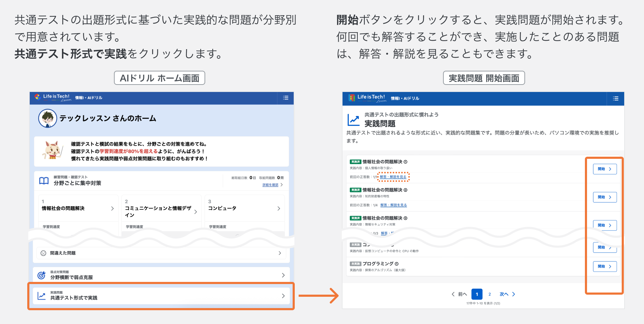
Task: Go to the next page with 次へ
Action: pyautogui.click(x=507, y=294)
